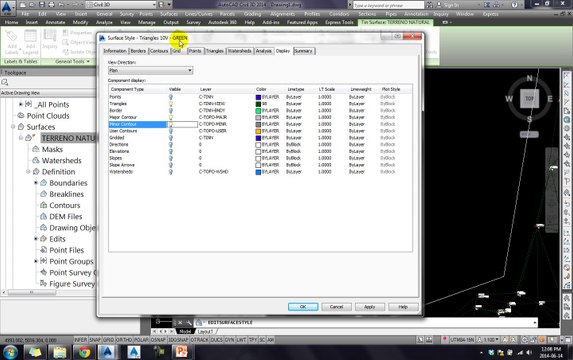The width and height of the screenshot is (573, 360).
Task: Expand the Boundaries tree node
Action: (36, 182)
